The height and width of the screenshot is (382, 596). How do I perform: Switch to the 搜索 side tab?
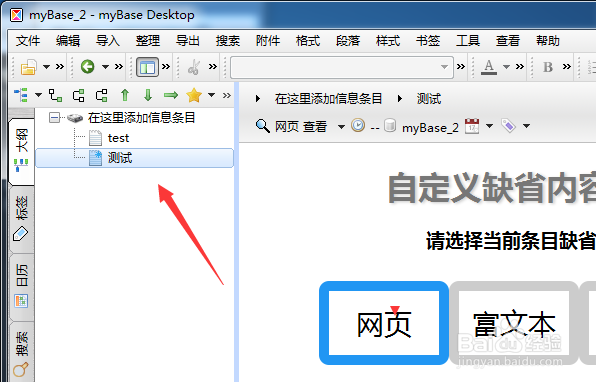pyautogui.click(x=21, y=353)
